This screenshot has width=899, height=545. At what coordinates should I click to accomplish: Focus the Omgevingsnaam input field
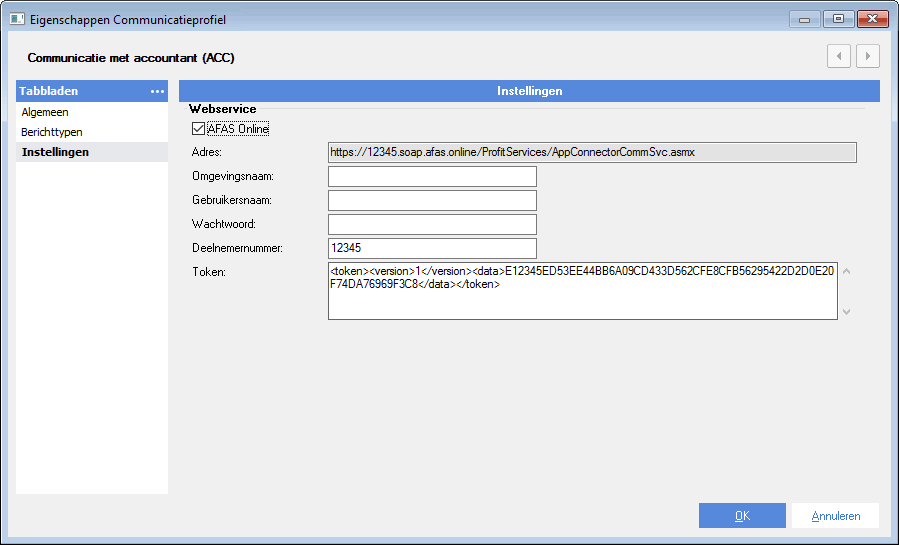pos(432,177)
